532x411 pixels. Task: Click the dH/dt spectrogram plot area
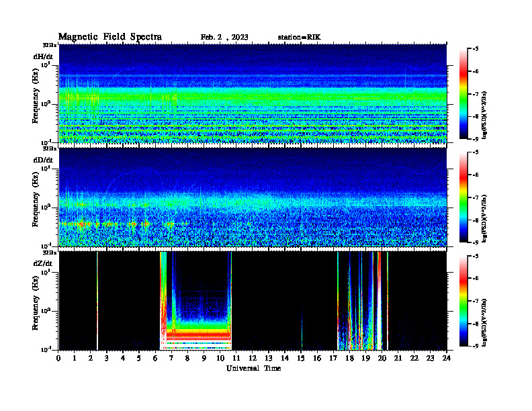tap(253, 93)
